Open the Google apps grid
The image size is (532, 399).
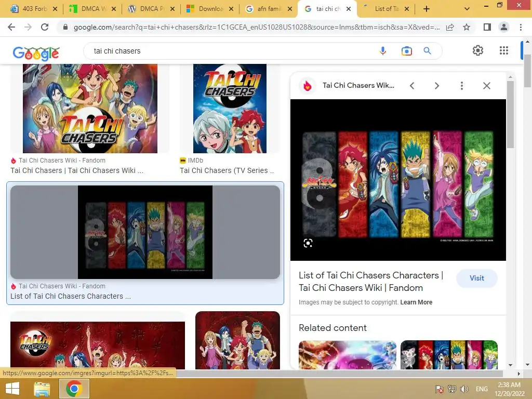pyautogui.click(x=504, y=50)
